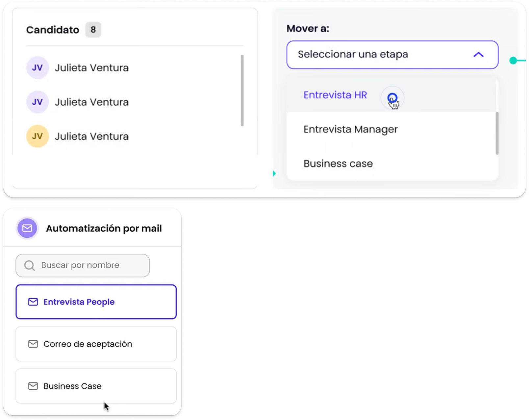This screenshot has height=420, width=529.
Task: Click the teal connector dot beside the dropdown
Action: click(x=513, y=61)
